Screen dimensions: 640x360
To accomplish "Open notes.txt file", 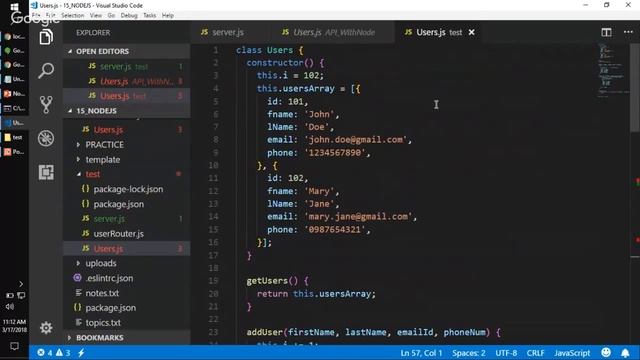I will tap(127, 293).
